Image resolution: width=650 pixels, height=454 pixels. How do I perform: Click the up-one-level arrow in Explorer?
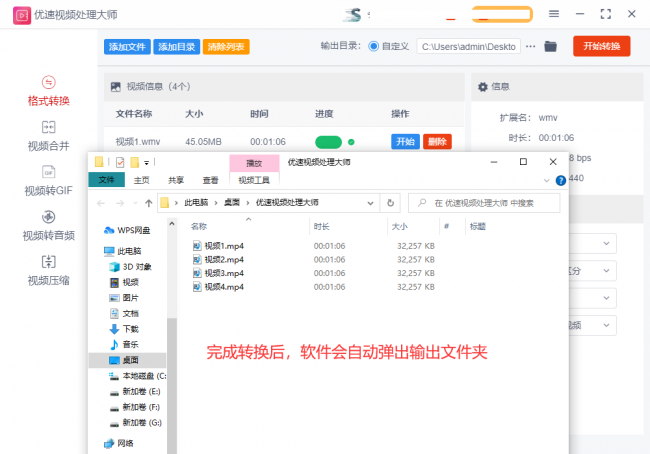148,203
